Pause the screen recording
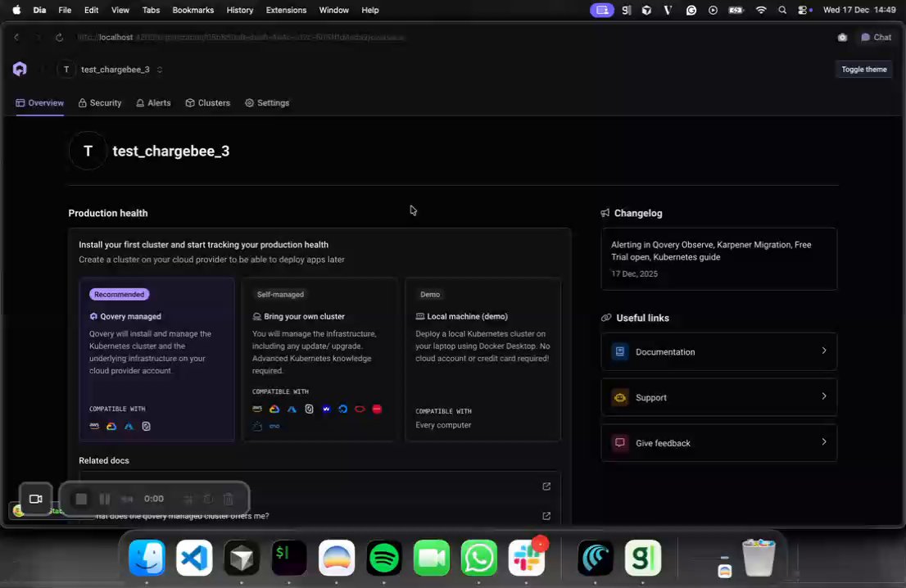This screenshot has height=588, width=906. pos(105,499)
